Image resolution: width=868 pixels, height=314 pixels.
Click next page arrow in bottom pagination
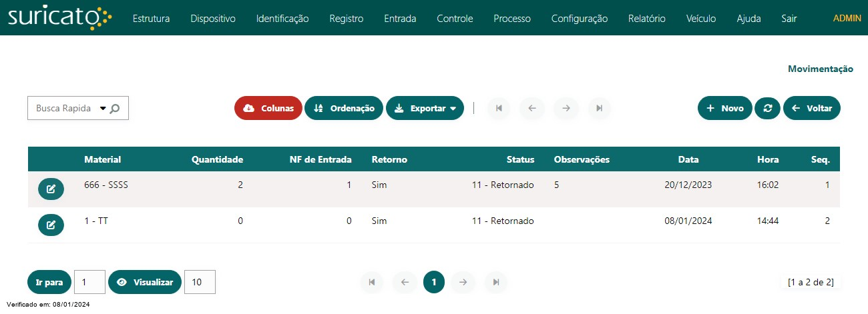click(x=462, y=283)
